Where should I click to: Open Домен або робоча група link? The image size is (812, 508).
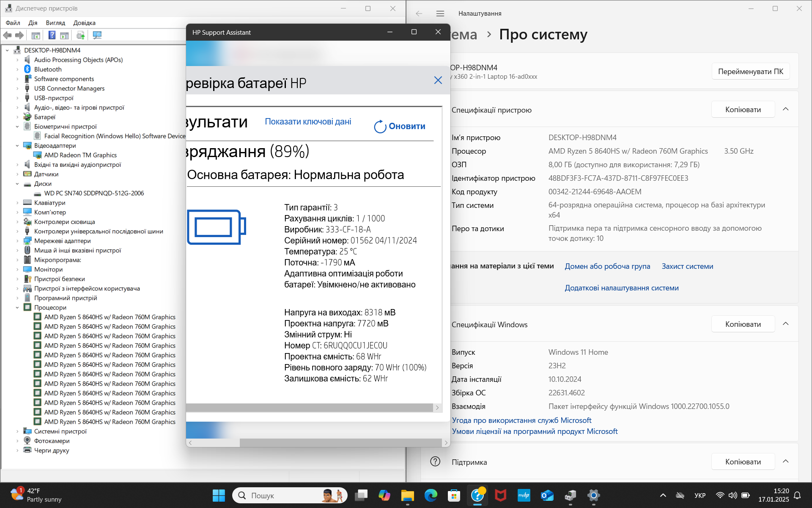pos(607,266)
